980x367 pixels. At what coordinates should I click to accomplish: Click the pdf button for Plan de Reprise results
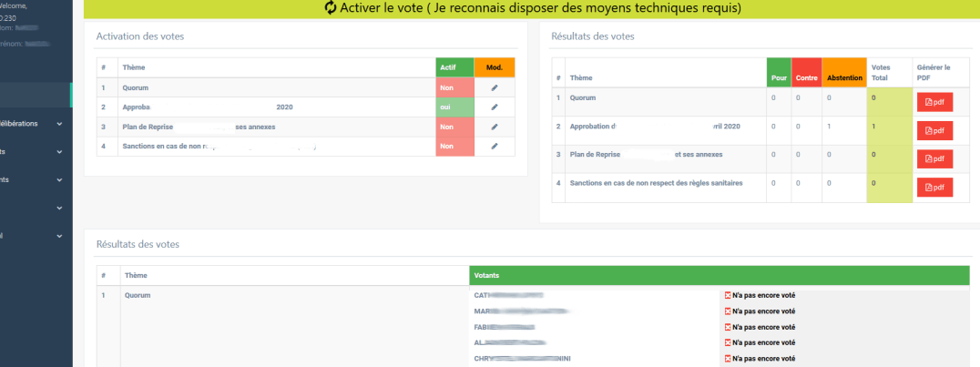click(x=934, y=158)
